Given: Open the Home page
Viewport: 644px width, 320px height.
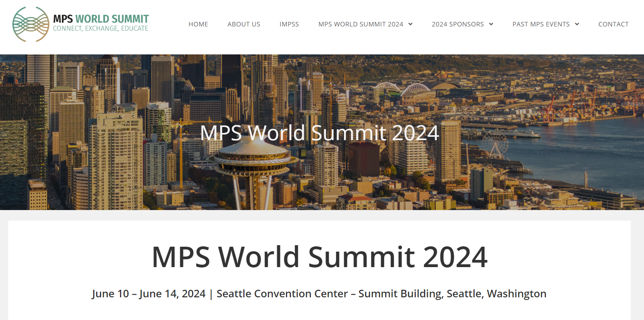Looking at the screenshot, I should [198, 24].
